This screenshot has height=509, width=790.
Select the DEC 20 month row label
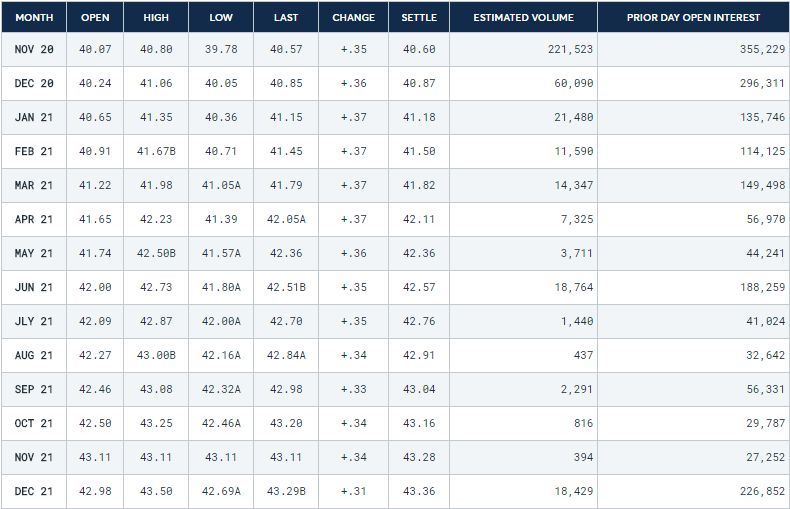[34, 84]
